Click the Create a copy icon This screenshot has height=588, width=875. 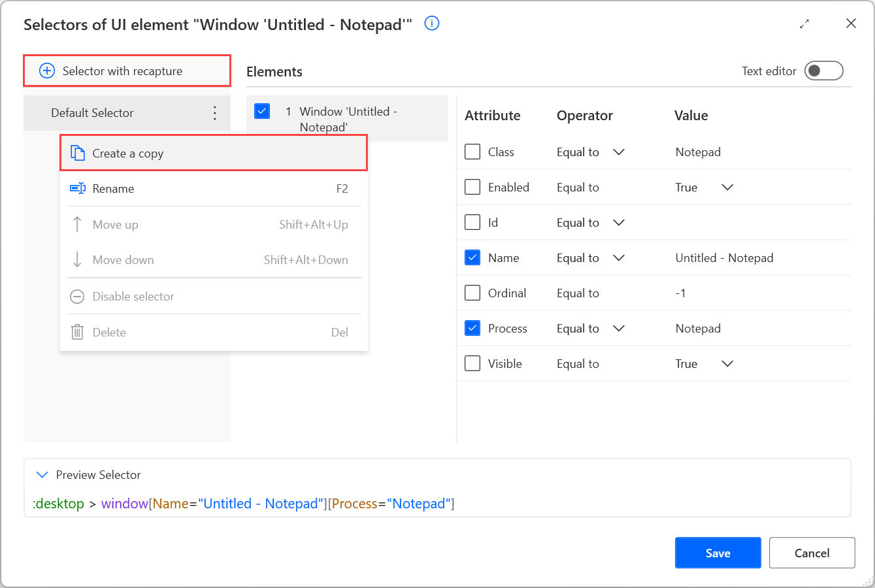[x=76, y=154]
